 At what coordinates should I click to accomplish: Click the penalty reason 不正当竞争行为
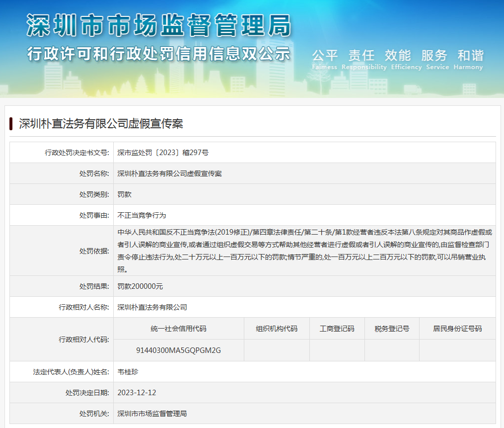[x=142, y=215]
